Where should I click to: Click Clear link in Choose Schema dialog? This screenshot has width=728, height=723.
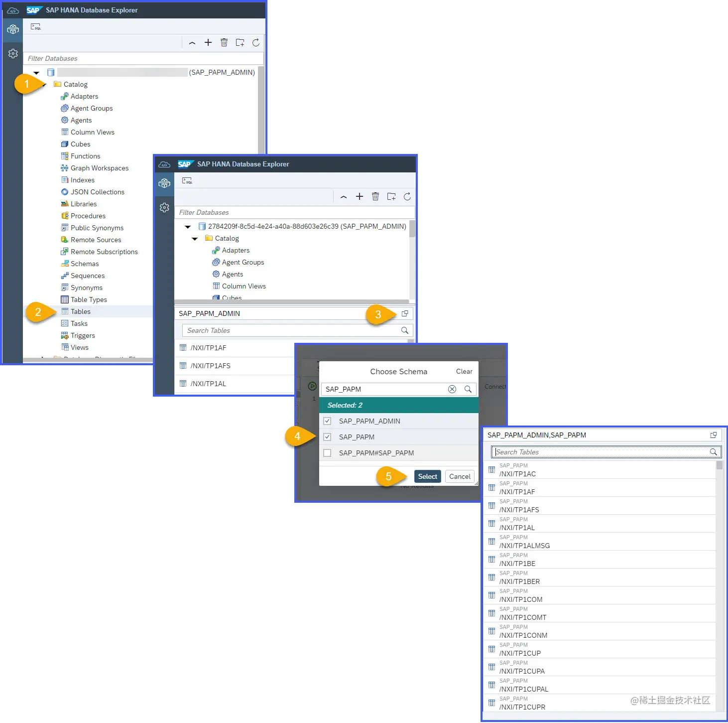coord(464,371)
